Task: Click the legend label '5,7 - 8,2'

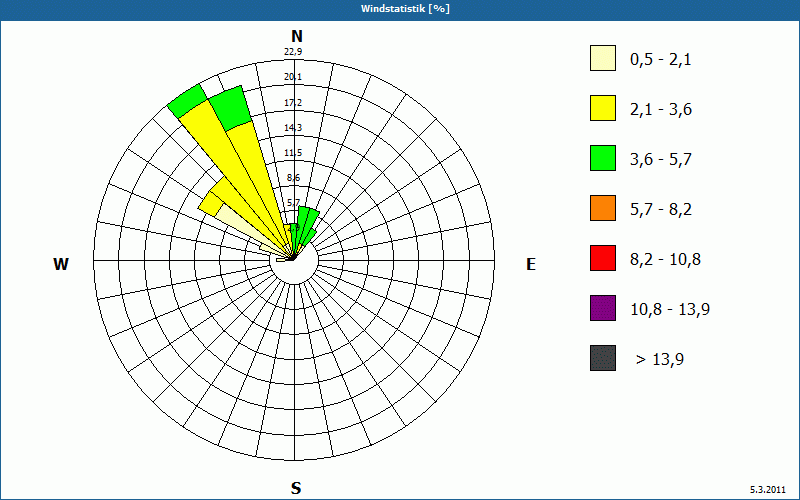Action: coord(661,210)
